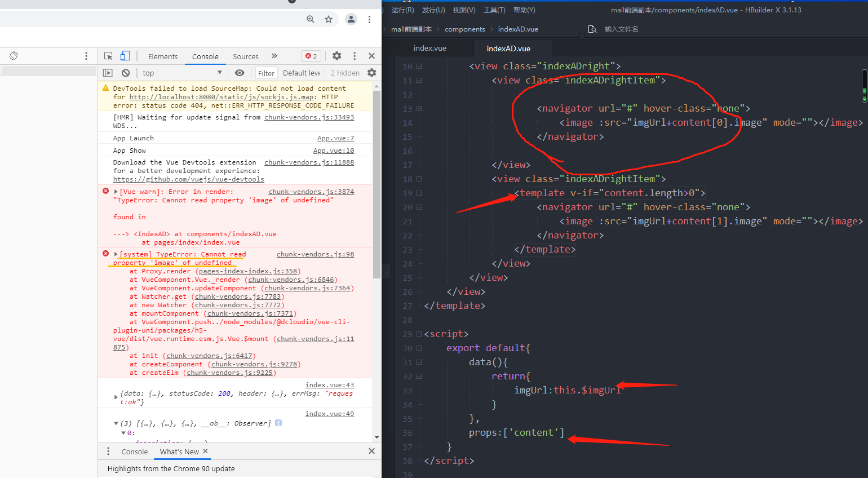Open DevTools customize menu

(355, 56)
